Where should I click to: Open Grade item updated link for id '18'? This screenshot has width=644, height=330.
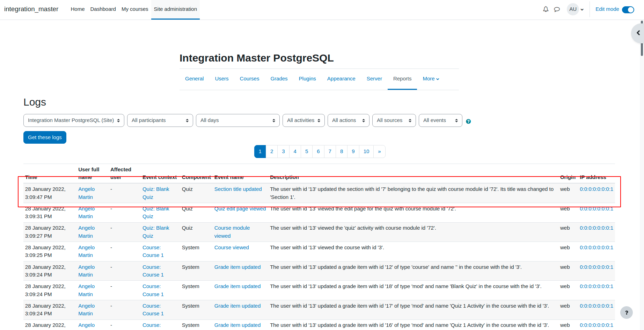237,286
